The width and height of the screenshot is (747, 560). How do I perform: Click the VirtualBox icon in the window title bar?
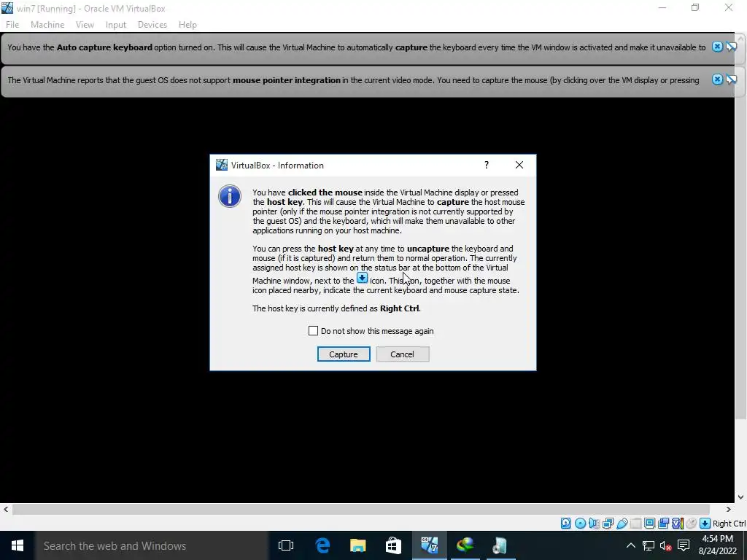(7, 8)
